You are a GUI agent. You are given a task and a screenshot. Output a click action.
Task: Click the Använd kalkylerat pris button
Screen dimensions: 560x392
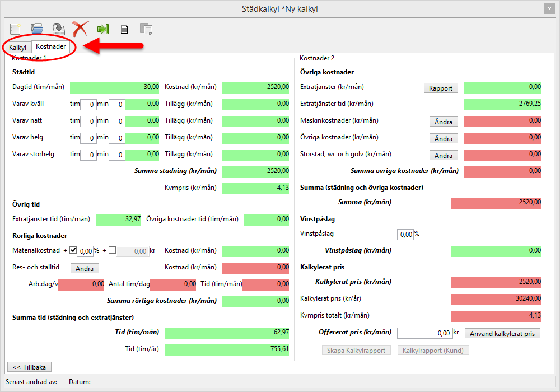[502, 334]
